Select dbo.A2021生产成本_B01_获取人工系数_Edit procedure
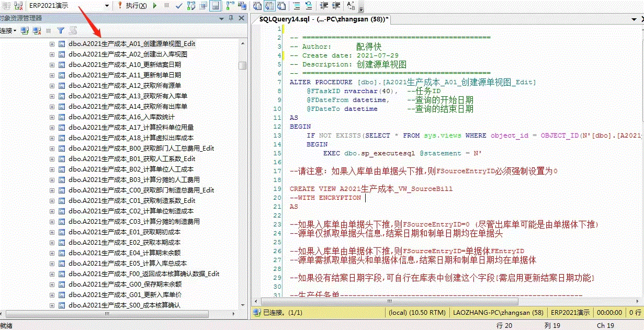This screenshot has width=644, height=330. [x=132, y=158]
